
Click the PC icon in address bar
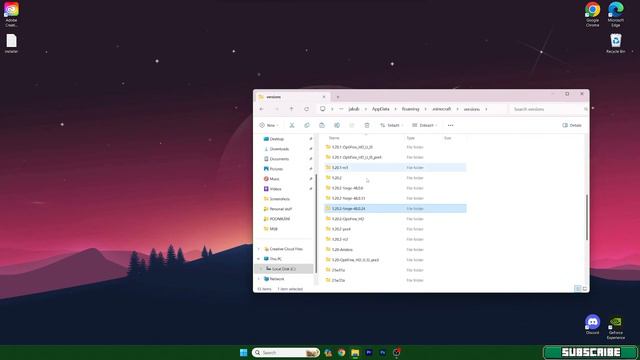tap(323, 109)
